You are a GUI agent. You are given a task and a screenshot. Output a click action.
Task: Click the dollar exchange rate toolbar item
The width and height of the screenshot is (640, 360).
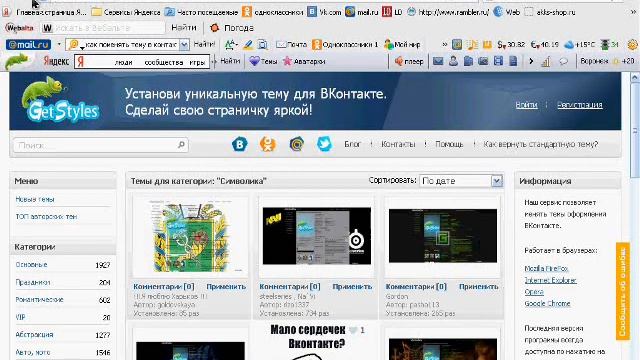coord(511,44)
